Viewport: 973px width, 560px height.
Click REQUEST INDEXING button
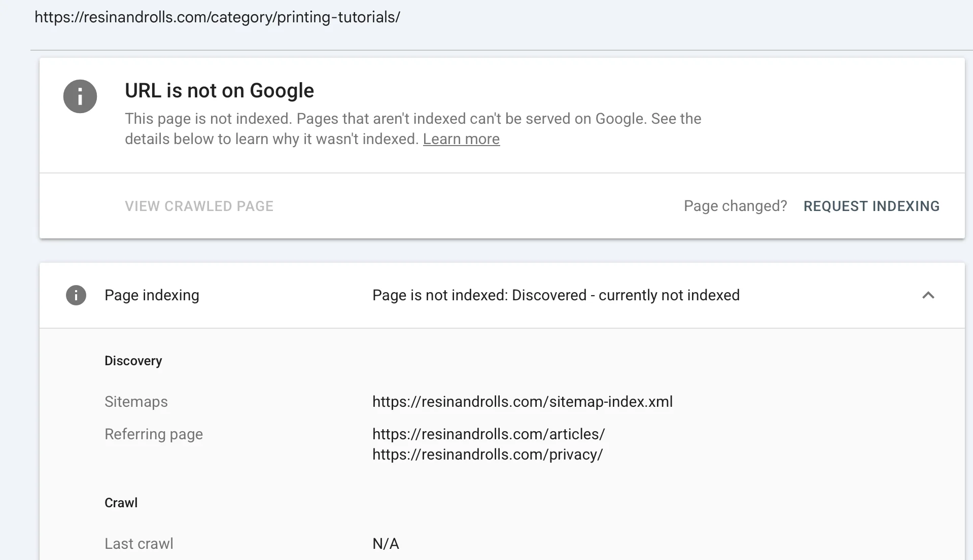tap(872, 206)
